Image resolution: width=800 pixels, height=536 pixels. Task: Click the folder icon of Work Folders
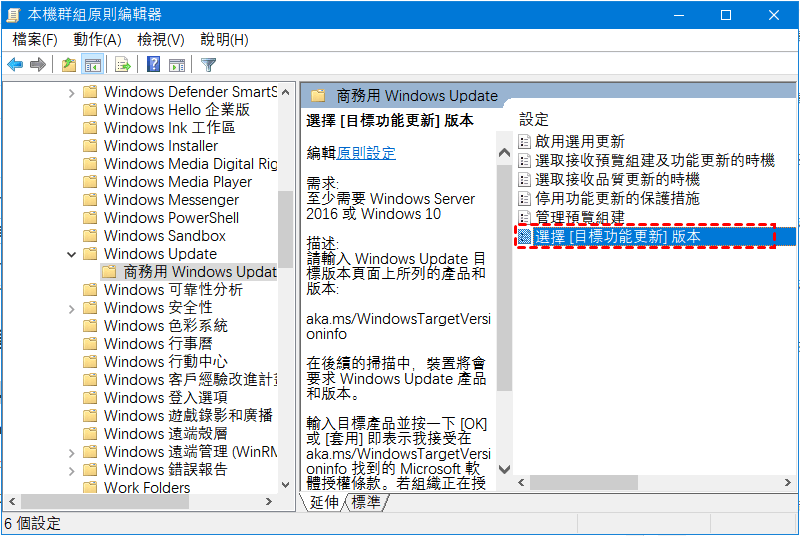click(x=90, y=488)
